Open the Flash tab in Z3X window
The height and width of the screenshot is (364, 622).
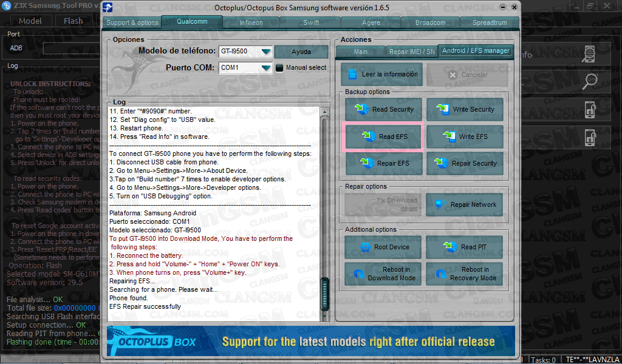click(73, 21)
